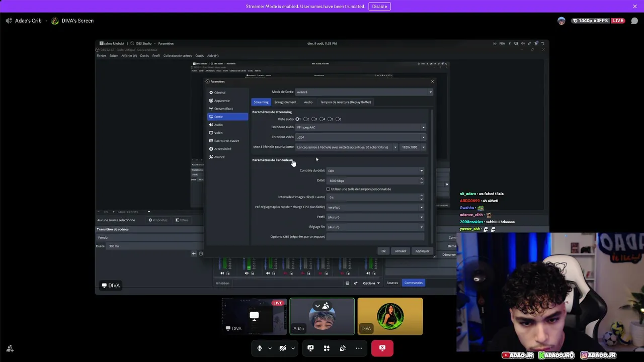The height and width of the screenshot is (362, 644).
Task: Expand the microphone options arrow
Action: pos(270,348)
